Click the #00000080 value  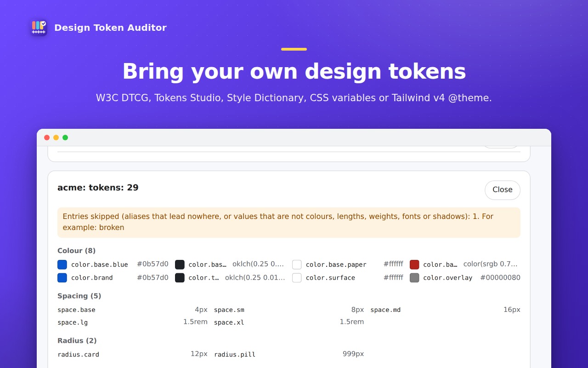click(500, 278)
